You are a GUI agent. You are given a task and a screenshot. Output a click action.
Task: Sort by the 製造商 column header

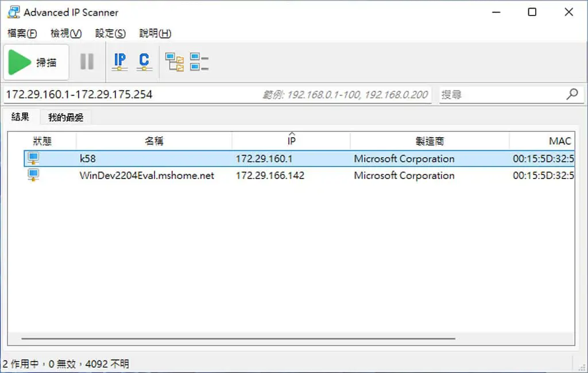430,141
